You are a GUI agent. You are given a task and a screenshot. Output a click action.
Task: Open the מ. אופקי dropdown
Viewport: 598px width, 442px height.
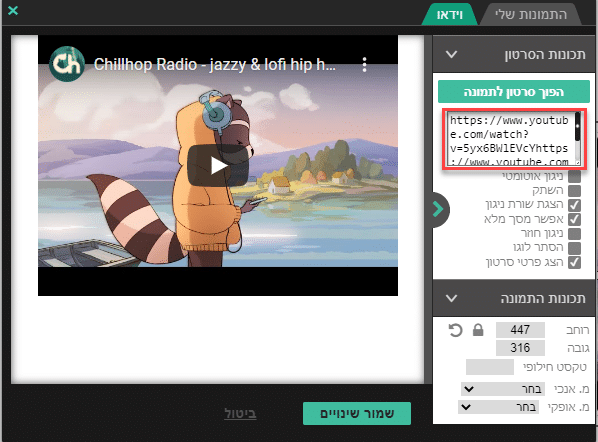498,407
